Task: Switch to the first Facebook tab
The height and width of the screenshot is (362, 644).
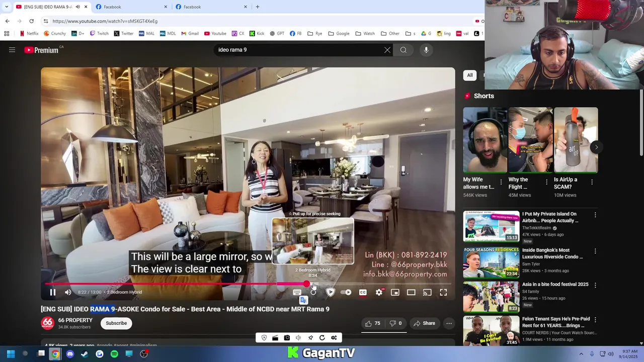Action: tap(132, 7)
